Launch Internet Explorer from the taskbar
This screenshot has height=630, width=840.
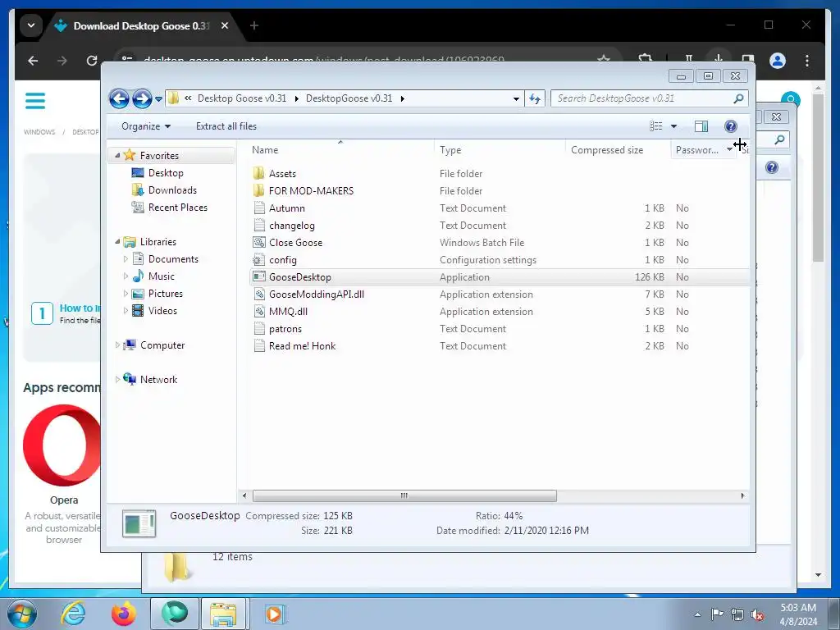pos(73,614)
